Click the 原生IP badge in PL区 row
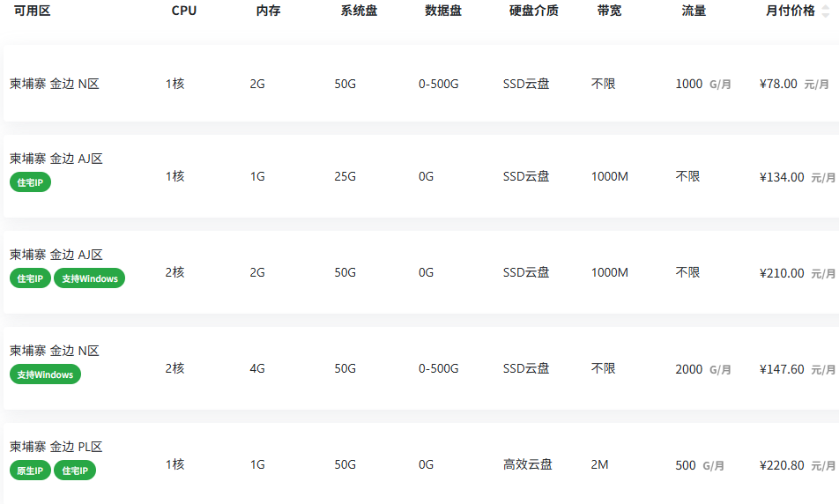The width and height of the screenshot is (839, 504). pyautogui.click(x=31, y=471)
